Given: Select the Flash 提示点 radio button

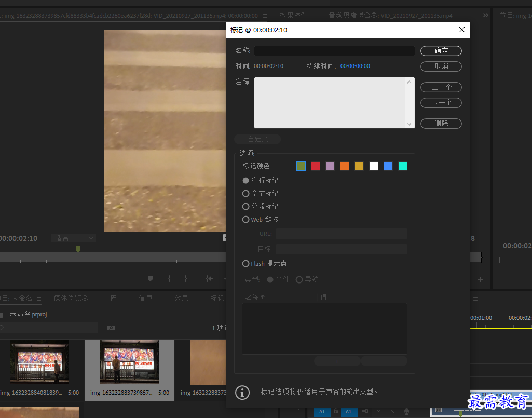Looking at the screenshot, I should pos(245,263).
